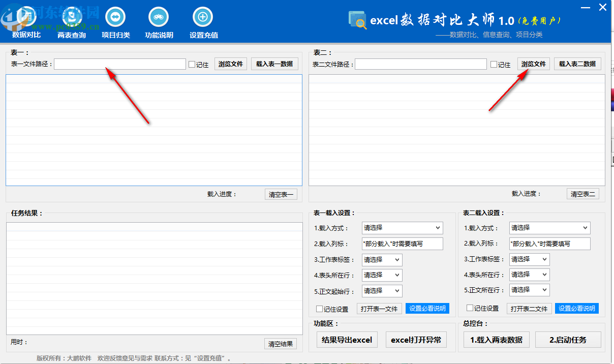Click 浏览文件 button for table two

[x=534, y=64]
